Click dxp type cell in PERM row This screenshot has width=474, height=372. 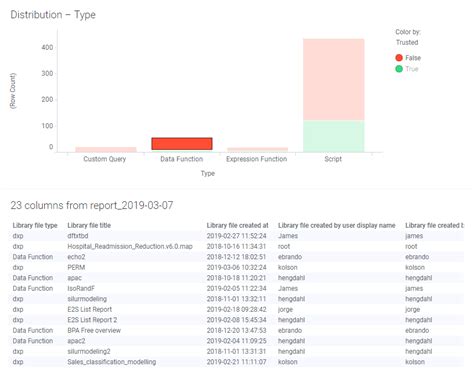(18, 267)
